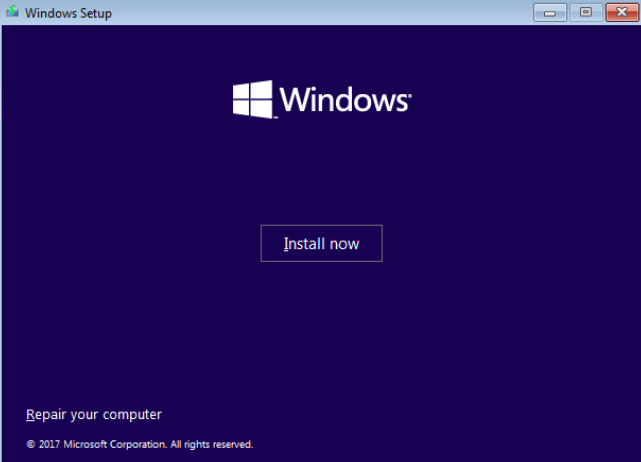The width and height of the screenshot is (641, 462).
Task: Click the Install now button
Action: [x=321, y=244]
